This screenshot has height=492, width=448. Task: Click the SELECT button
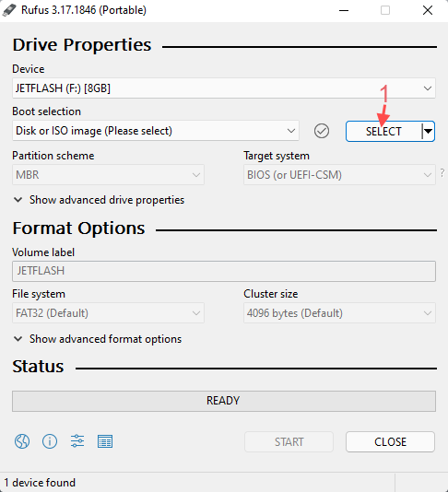[383, 131]
